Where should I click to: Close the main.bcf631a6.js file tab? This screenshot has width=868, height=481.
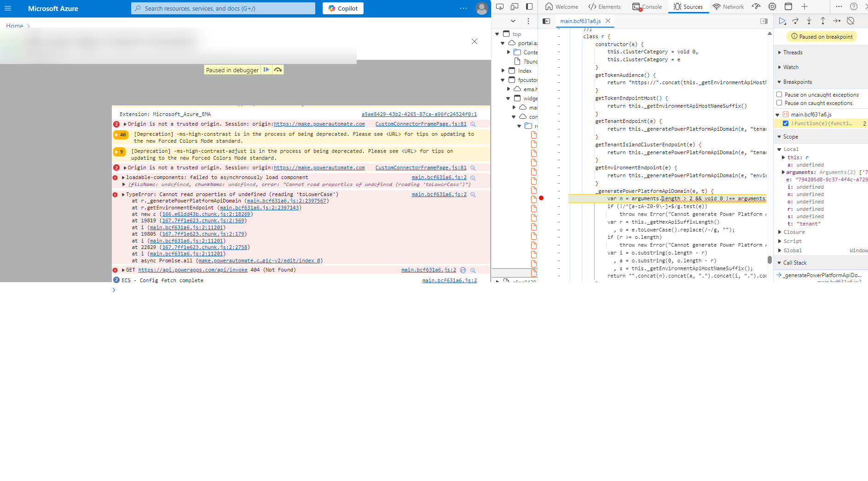click(608, 21)
